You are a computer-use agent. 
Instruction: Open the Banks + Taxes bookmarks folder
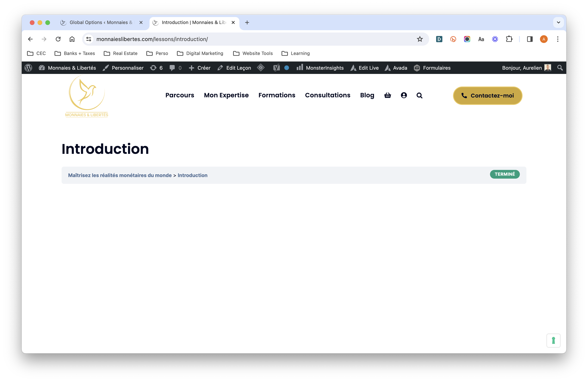[x=75, y=53]
